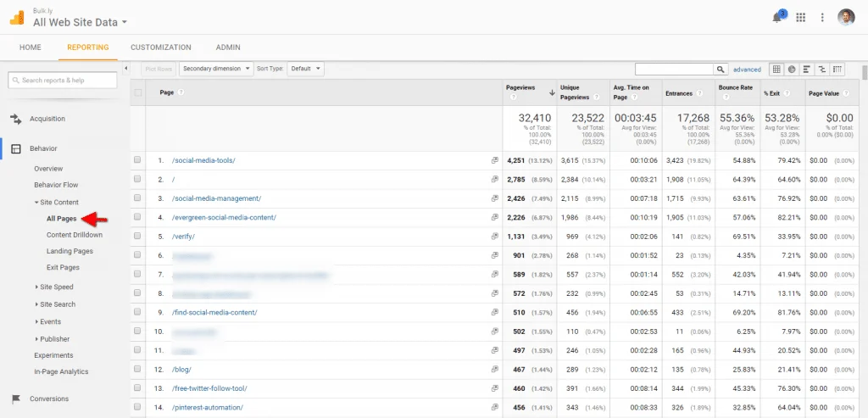Click the Search reports & help field
This screenshot has width=868, height=418.
[63, 80]
